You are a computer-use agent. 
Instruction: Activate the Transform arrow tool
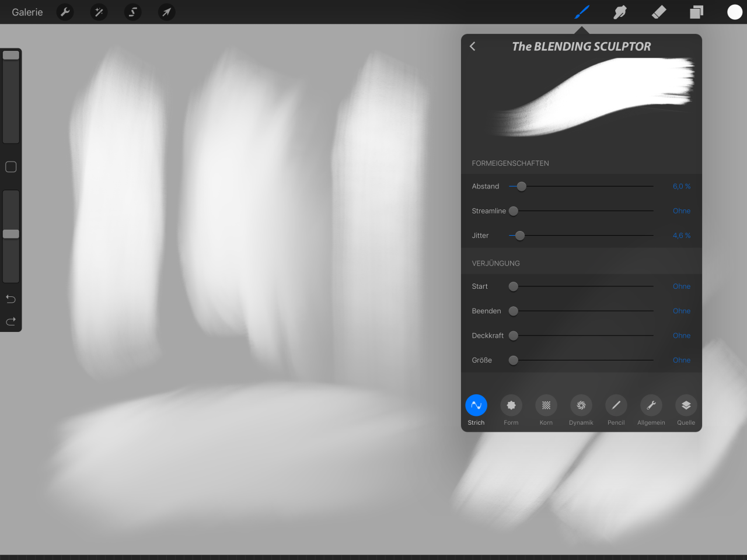tap(167, 12)
